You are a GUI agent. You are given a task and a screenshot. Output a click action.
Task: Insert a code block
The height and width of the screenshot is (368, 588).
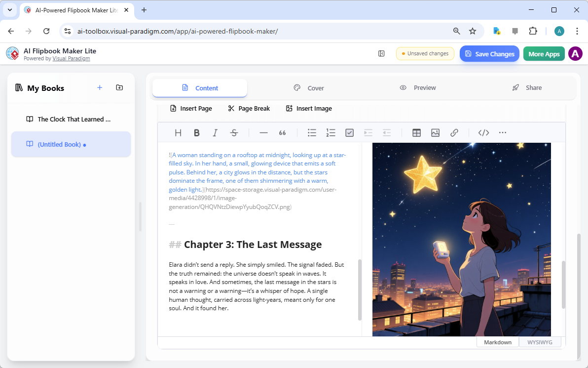483,132
